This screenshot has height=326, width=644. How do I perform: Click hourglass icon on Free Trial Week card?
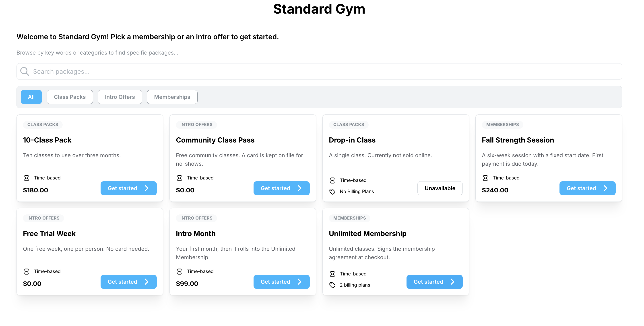pyautogui.click(x=27, y=272)
